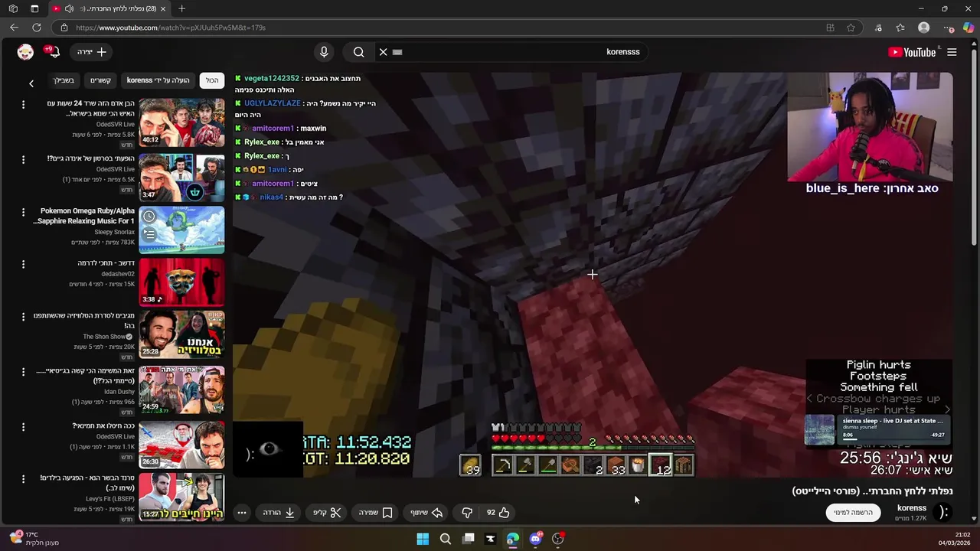Open tab actions menu icon
The height and width of the screenshot is (551, 980).
(34, 8)
